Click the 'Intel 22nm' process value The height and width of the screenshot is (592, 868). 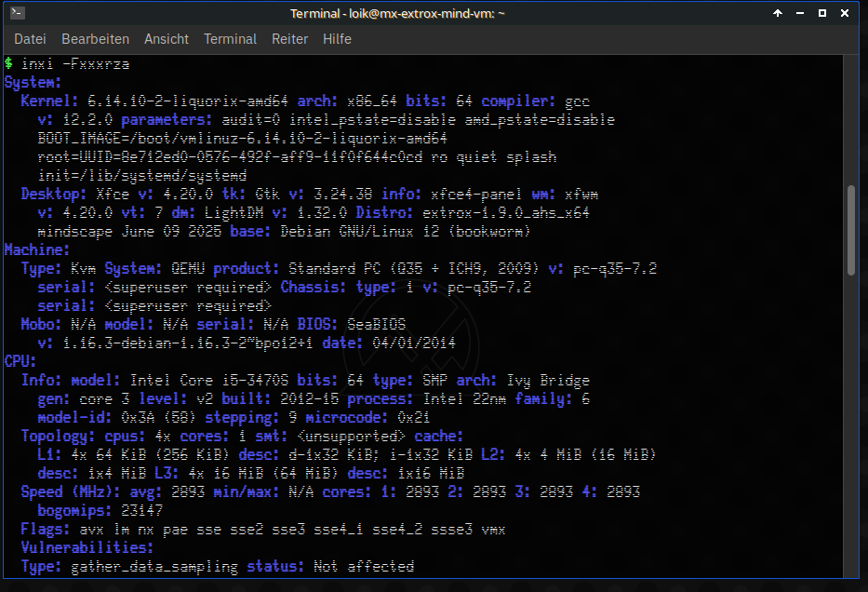464,399
